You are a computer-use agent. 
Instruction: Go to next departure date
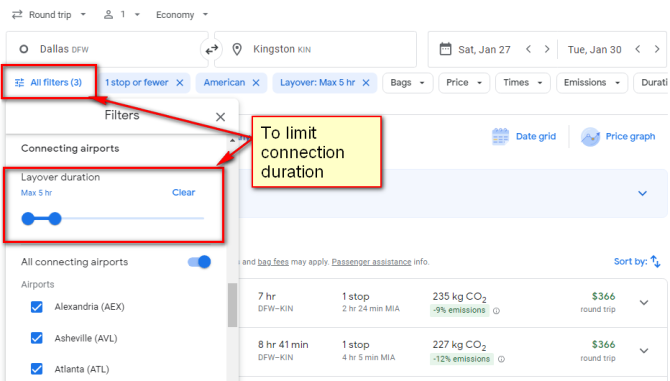tap(547, 49)
